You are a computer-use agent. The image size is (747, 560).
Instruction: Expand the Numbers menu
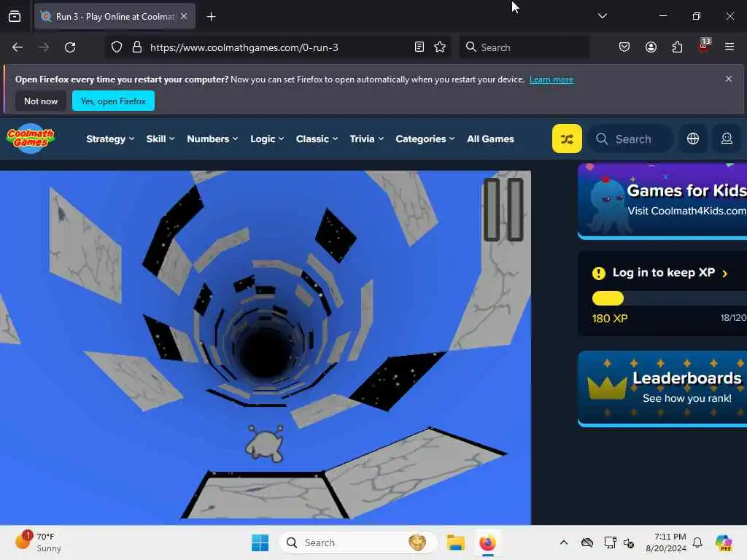tap(212, 139)
